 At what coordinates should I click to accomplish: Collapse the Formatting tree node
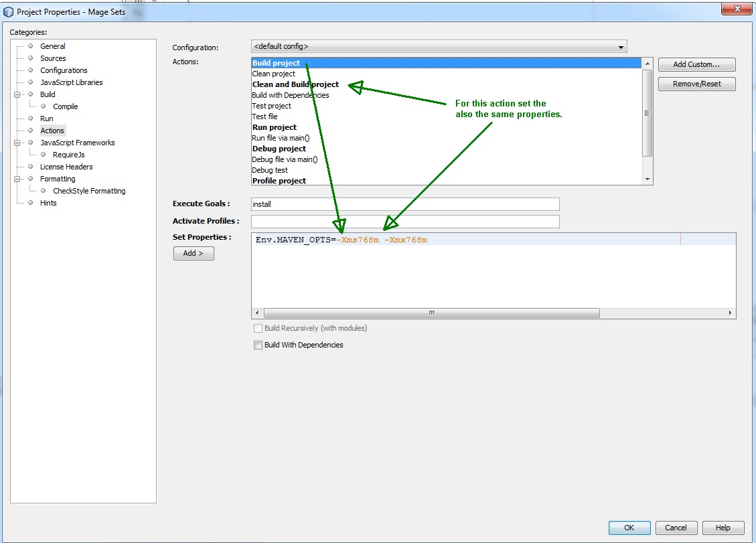pyautogui.click(x=19, y=179)
